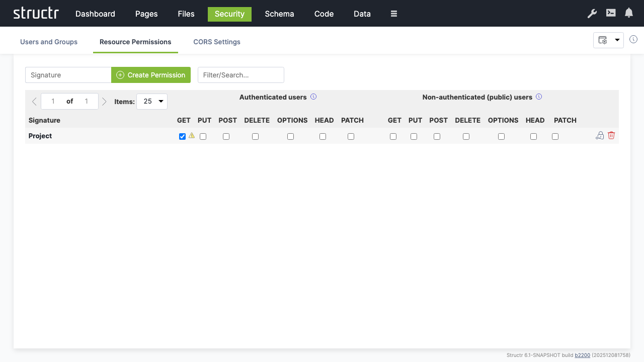Open the hamburger menu in the navbar
The image size is (644, 362).
(393, 14)
